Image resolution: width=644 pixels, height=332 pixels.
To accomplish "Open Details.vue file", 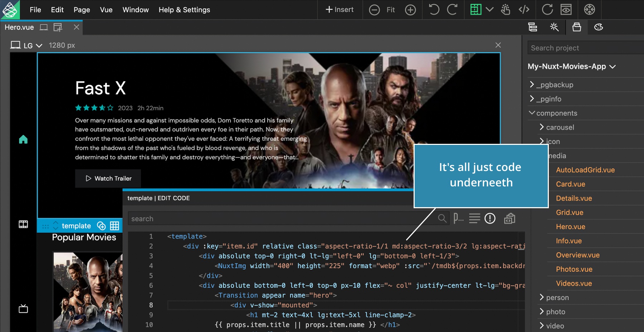I will pyautogui.click(x=574, y=198).
